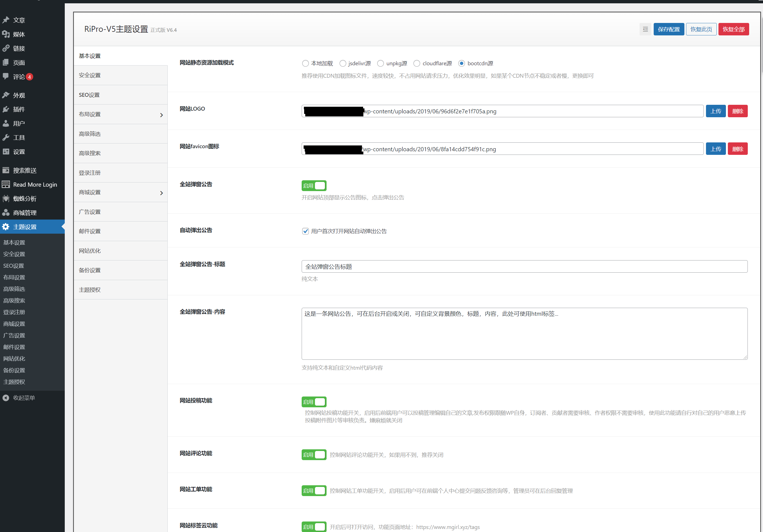Image resolution: width=763 pixels, height=532 pixels.
Task: Toggle off 全站弹窗公告 switch
Action: point(314,186)
